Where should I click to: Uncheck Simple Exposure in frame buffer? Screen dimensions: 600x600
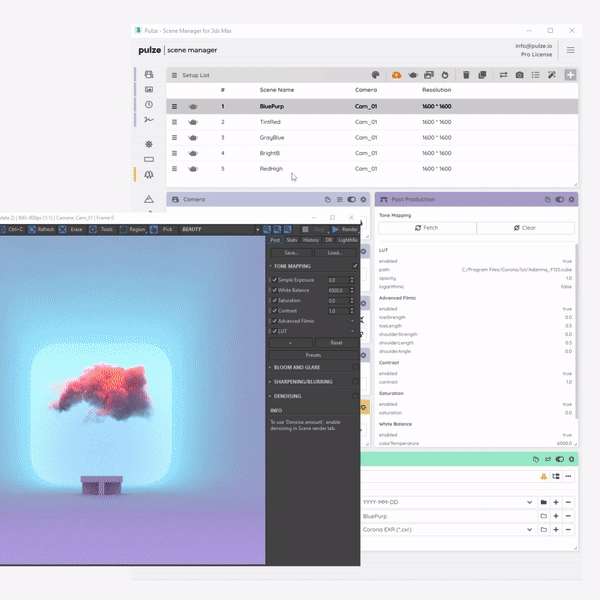274,280
